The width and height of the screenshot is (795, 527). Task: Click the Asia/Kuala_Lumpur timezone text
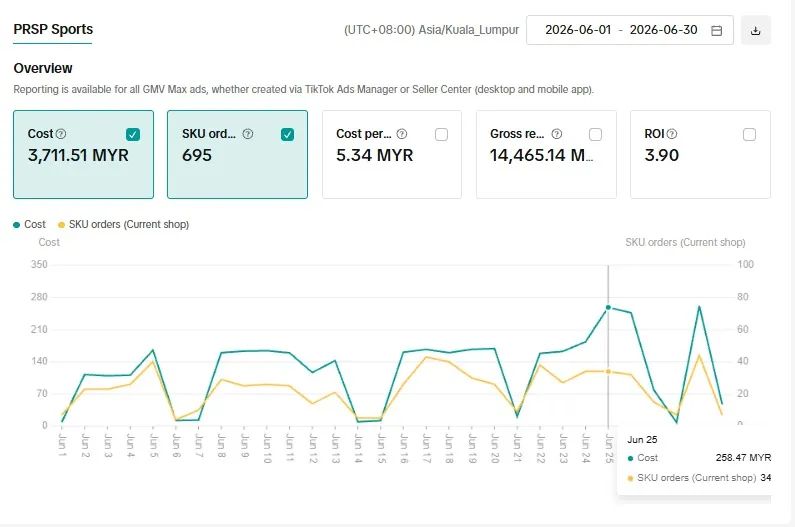click(431, 30)
